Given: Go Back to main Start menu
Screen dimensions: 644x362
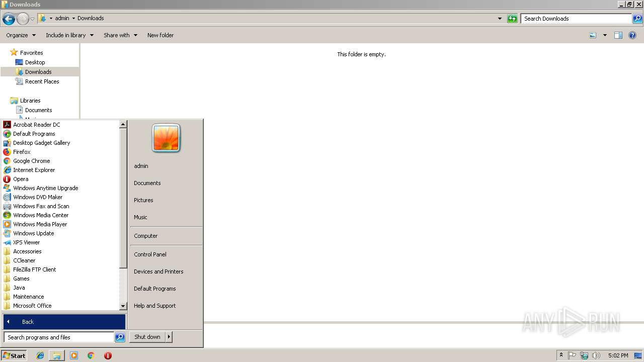Looking at the screenshot, I should pos(64,322).
